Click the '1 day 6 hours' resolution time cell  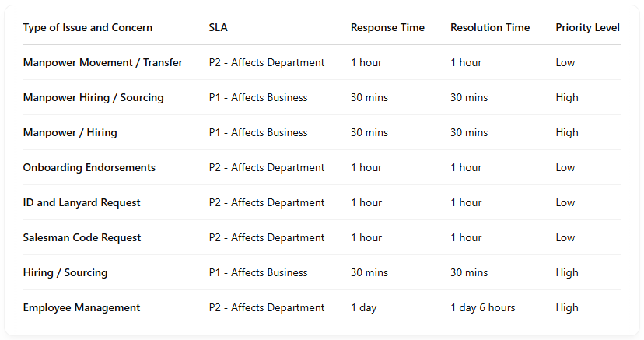pos(482,308)
